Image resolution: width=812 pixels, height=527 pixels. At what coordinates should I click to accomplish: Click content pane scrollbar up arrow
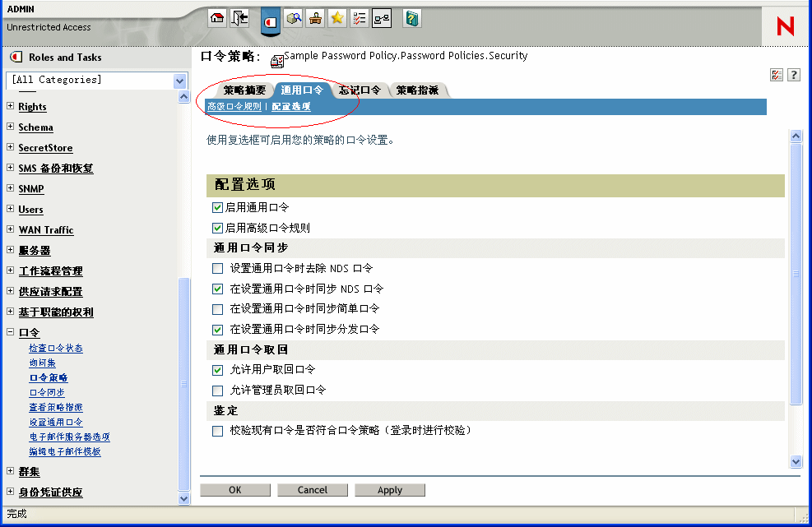pos(796,136)
